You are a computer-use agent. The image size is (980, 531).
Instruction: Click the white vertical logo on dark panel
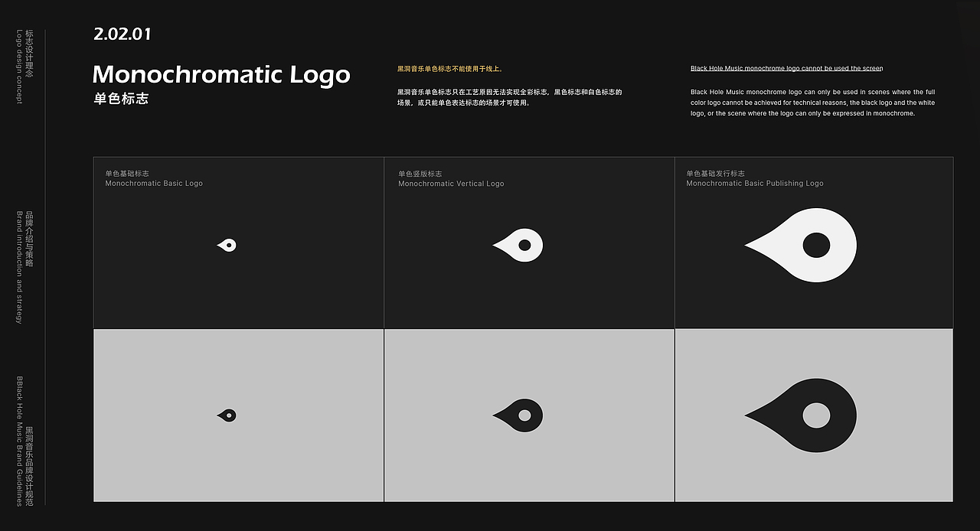(x=518, y=245)
